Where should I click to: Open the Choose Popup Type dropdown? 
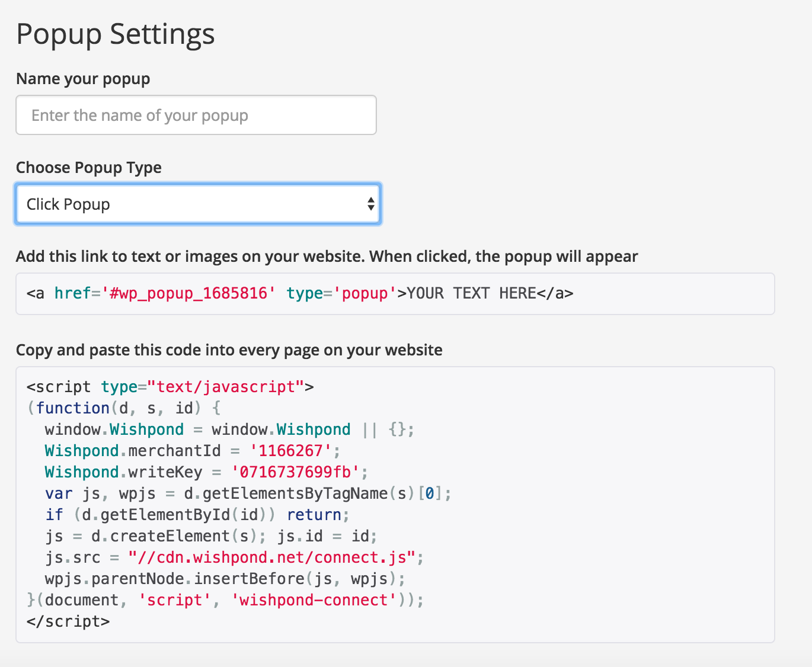click(x=198, y=204)
